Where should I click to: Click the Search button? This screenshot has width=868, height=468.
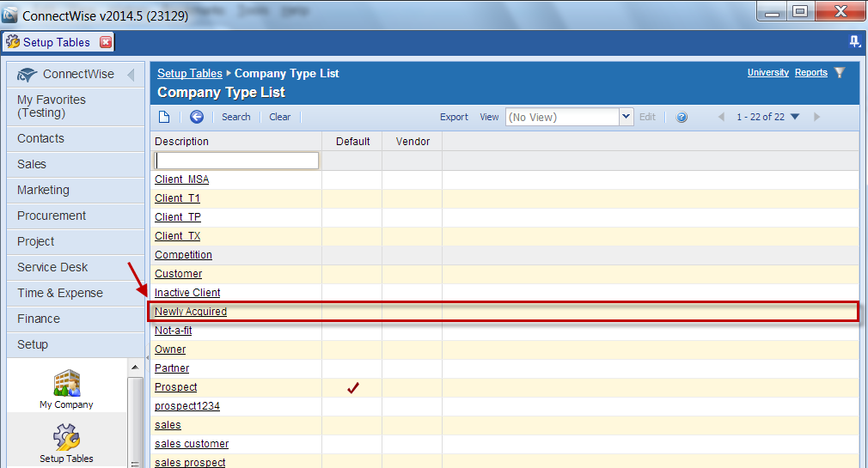click(x=235, y=117)
